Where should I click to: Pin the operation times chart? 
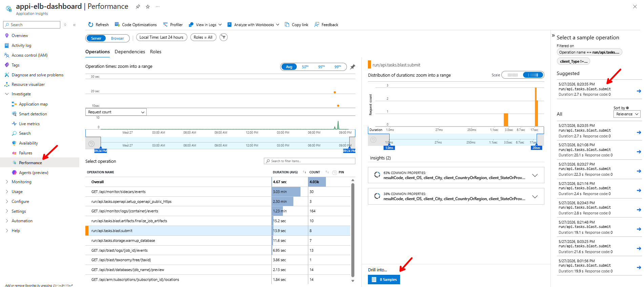[x=353, y=67]
